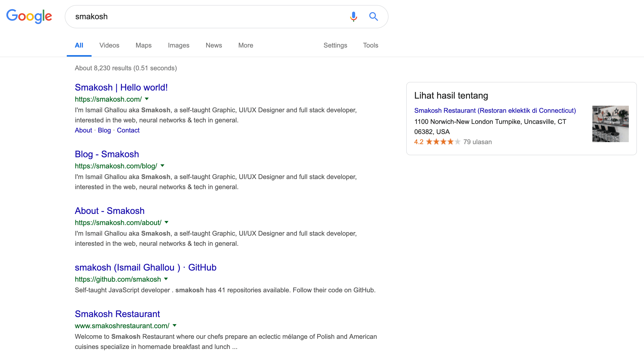644x355 pixels.
Task: Click the Smakosh Restaurant knowledge panel link
Action: (495, 110)
